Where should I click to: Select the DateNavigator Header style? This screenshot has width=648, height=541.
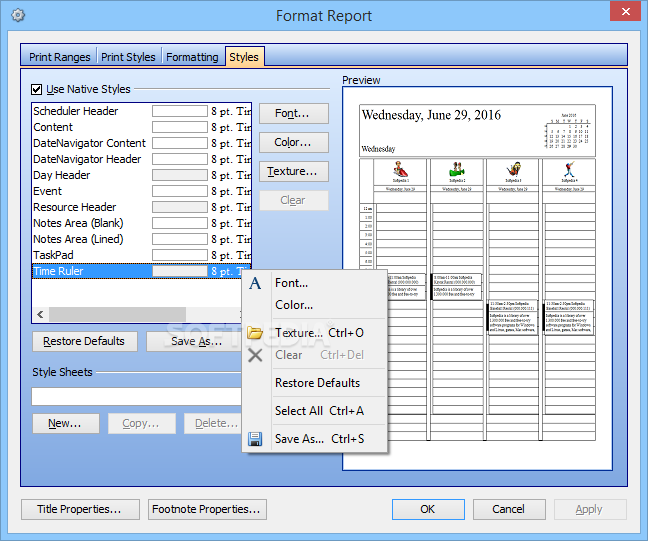[x=141, y=159]
